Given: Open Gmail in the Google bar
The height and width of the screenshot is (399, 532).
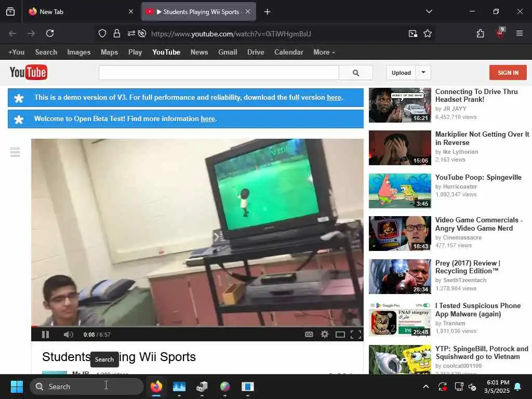Looking at the screenshot, I should [228, 52].
